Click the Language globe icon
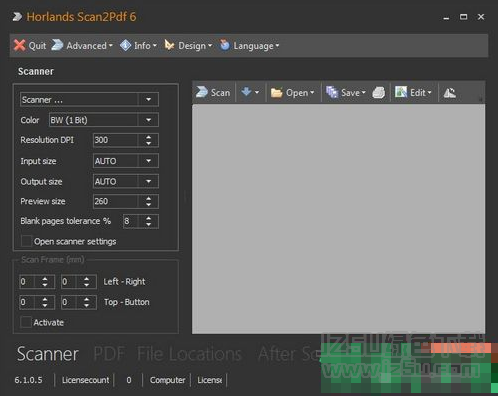The image size is (498, 396). tap(225, 45)
